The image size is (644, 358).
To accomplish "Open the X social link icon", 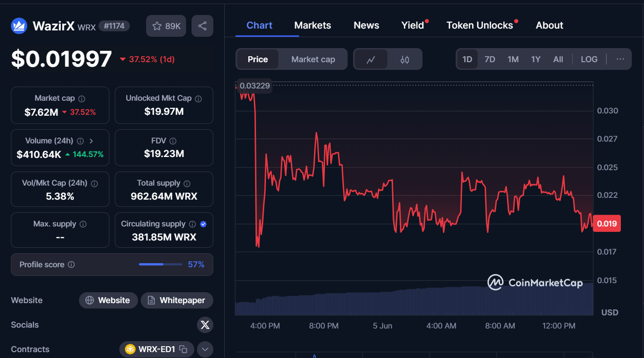I will click(x=205, y=325).
